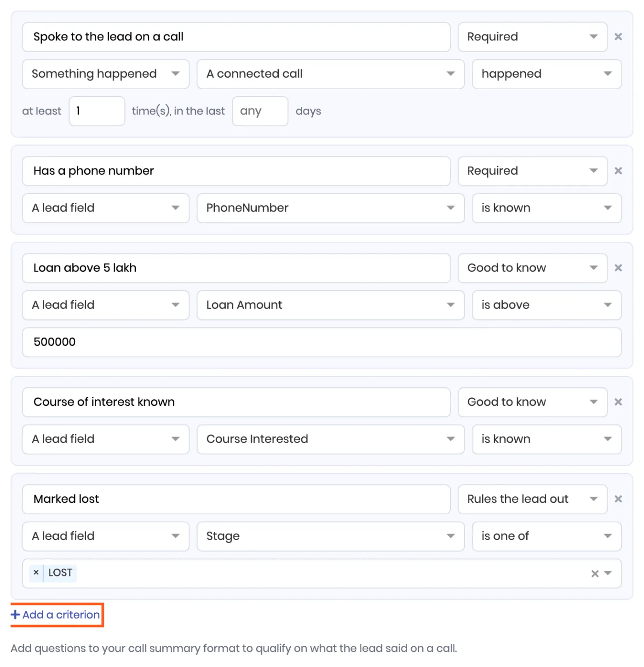The height and width of the screenshot is (667, 644).
Task: Open 'is known' dropdown for Course Interested
Action: click(546, 439)
